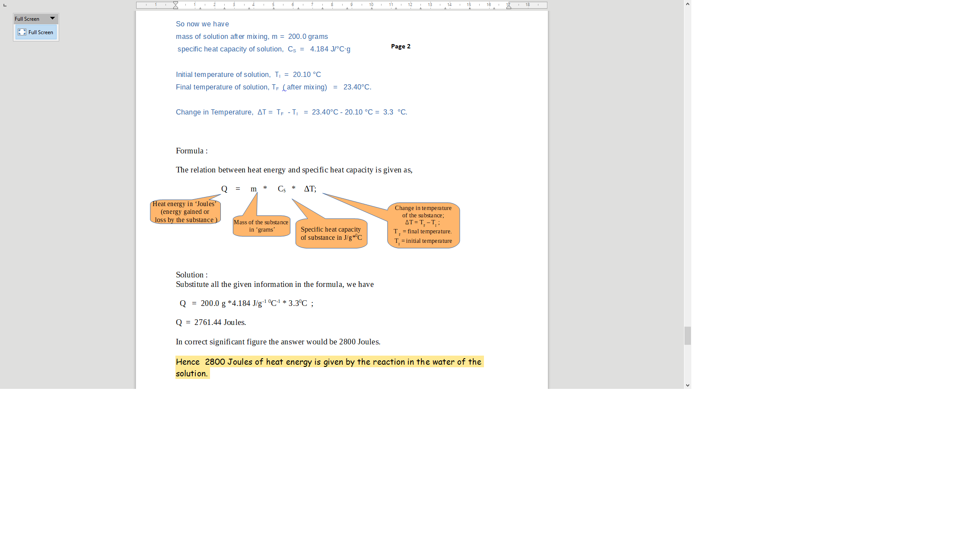This screenshot has width=980, height=560.
Task: Click the scroll down arrow
Action: (x=687, y=385)
